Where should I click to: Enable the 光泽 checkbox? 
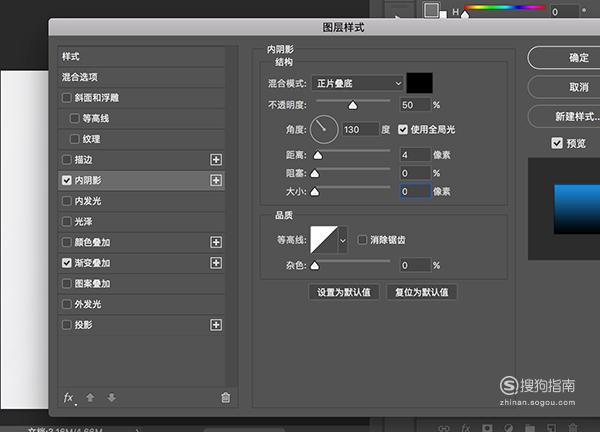coord(67,222)
